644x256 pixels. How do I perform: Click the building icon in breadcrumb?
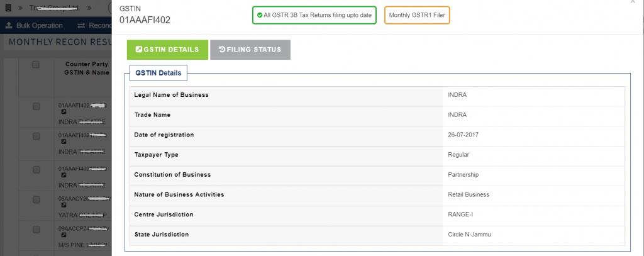[x=8, y=8]
